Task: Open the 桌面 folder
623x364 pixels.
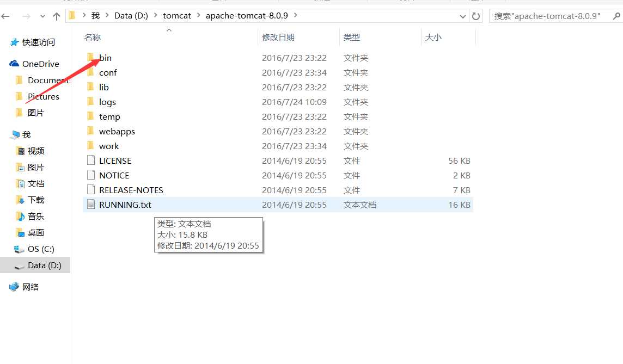Action: point(36,233)
